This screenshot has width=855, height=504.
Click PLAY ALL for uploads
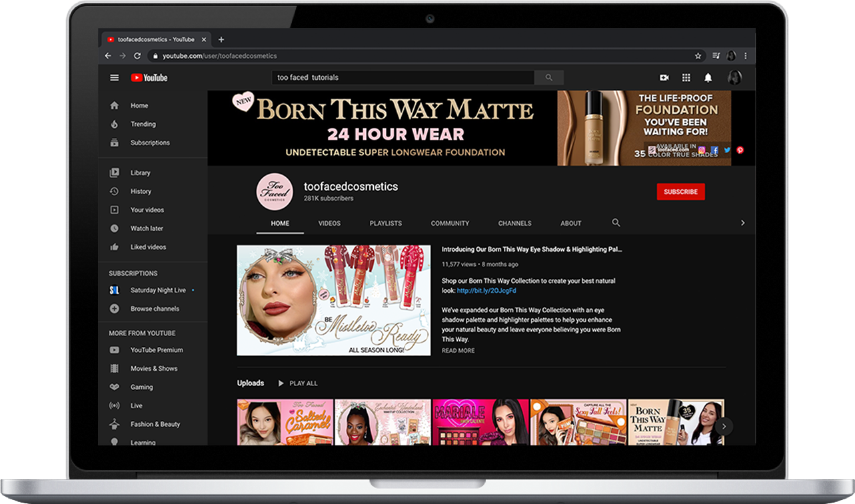point(298,383)
